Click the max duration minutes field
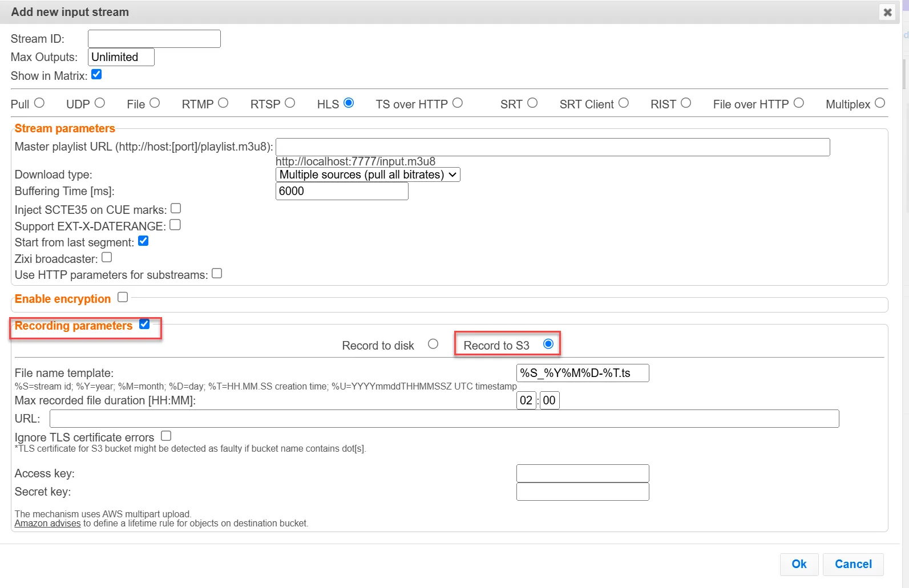Viewport: 909px width, 588px height. click(550, 400)
